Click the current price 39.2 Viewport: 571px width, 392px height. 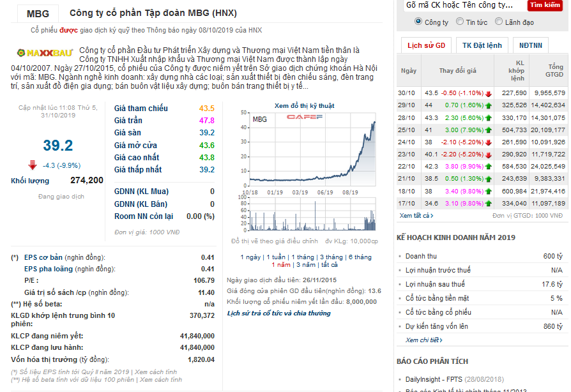coord(58,146)
